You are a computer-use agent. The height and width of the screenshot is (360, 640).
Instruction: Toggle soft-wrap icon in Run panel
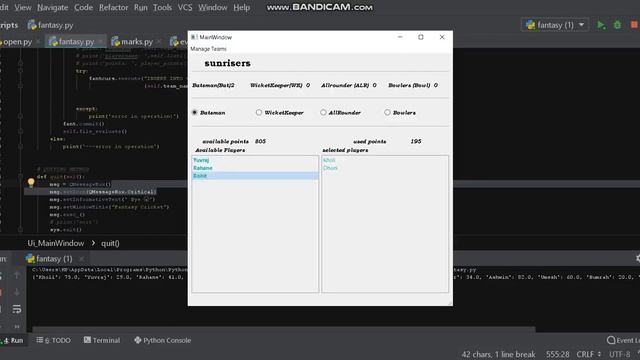[17, 309]
